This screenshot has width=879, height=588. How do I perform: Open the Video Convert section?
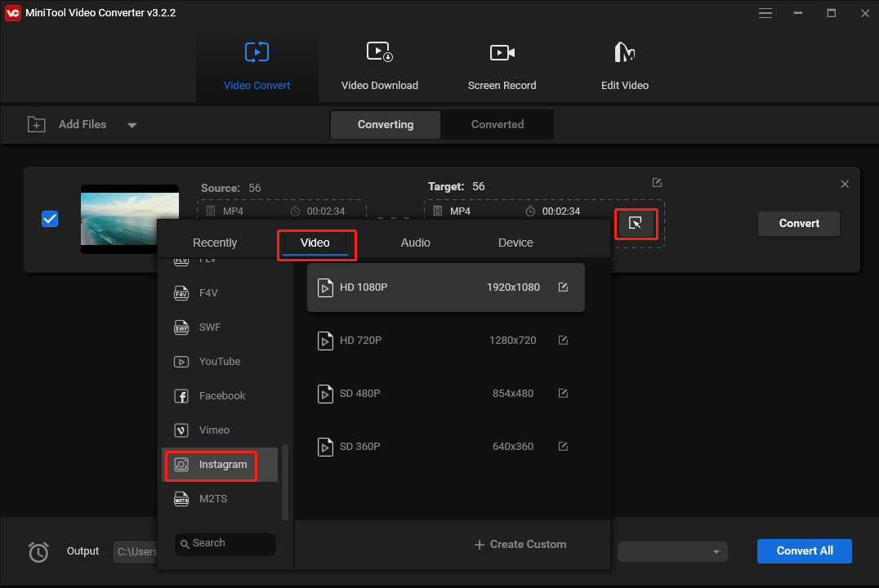pyautogui.click(x=257, y=65)
